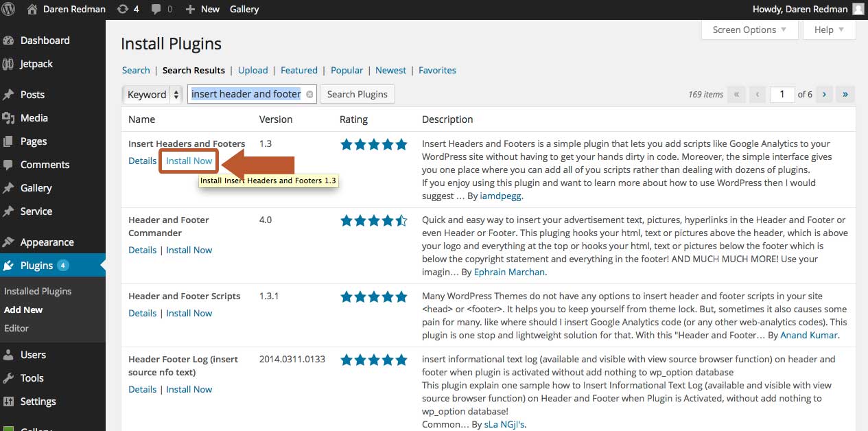Jump to the last results page arrow
Screen dimensions: 868x431
pyautogui.click(x=845, y=95)
